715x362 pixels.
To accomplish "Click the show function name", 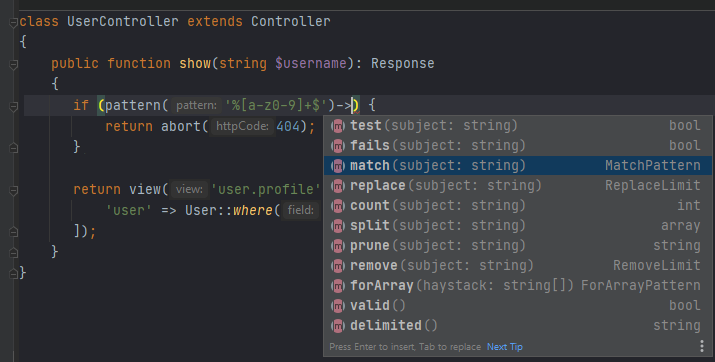I will [195, 63].
